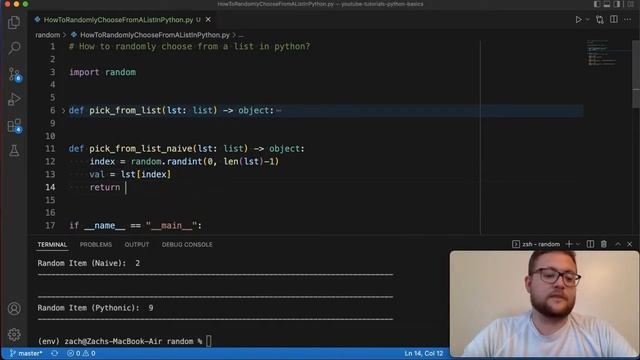The width and height of the screenshot is (640, 360).
Task: Click 'Random Item (Naive): 2' terminal output
Action: pos(89,263)
